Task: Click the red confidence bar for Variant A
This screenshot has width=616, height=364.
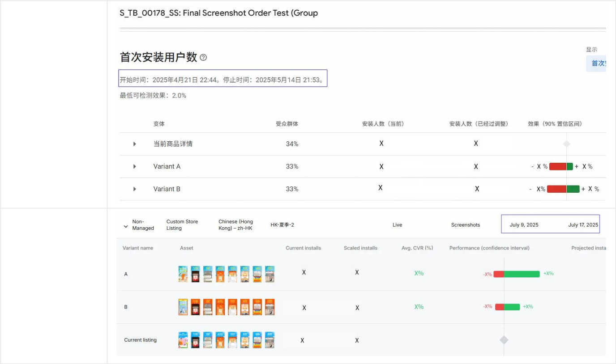Action: tap(557, 166)
